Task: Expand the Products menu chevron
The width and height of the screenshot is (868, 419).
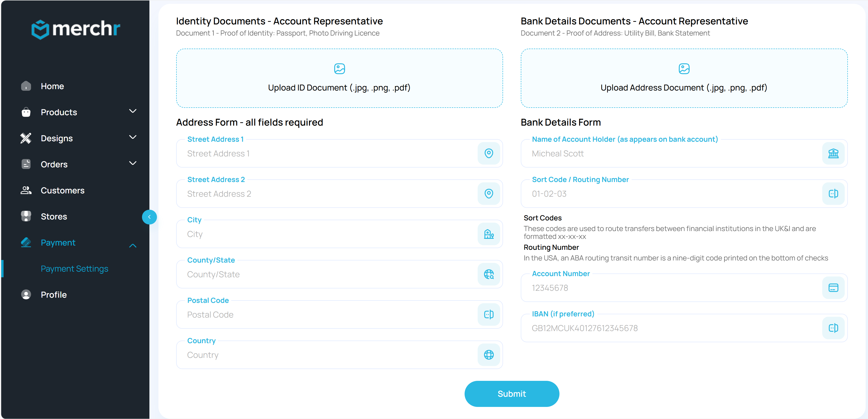Action: (x=133, y=111)
